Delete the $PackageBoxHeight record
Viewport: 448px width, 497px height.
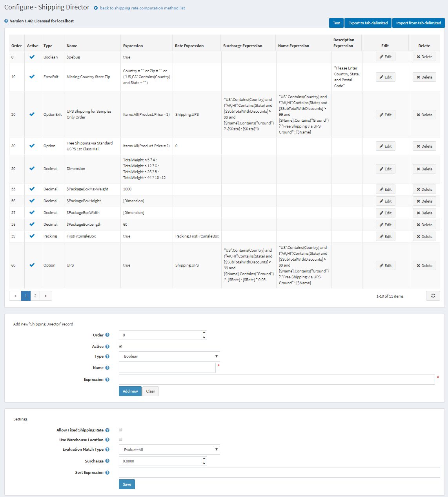click(x=424, y=201)
